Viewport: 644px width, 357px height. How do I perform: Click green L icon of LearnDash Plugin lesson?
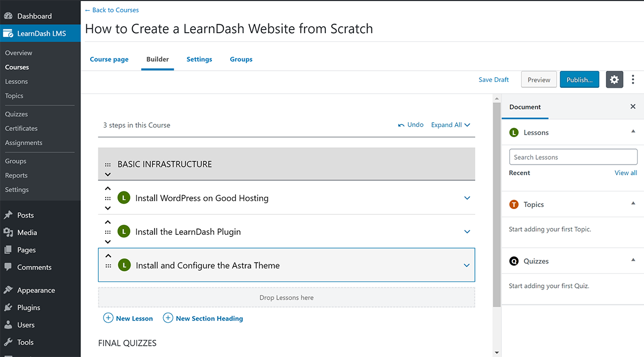tap(124, 232)
